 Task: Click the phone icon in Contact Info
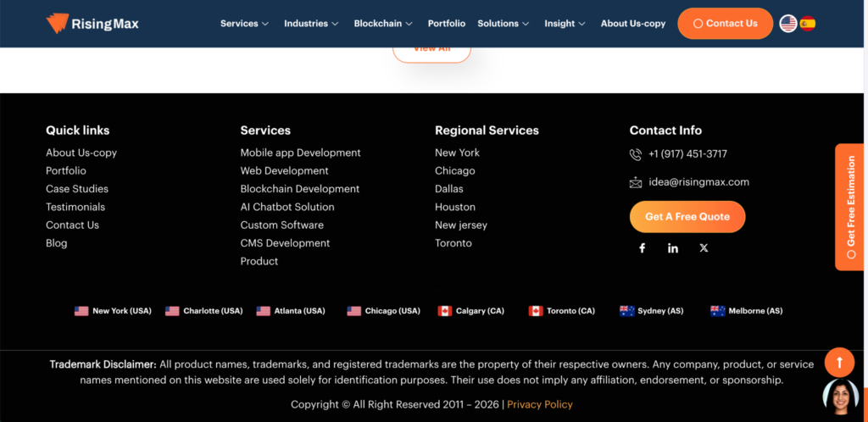[636, 154]
